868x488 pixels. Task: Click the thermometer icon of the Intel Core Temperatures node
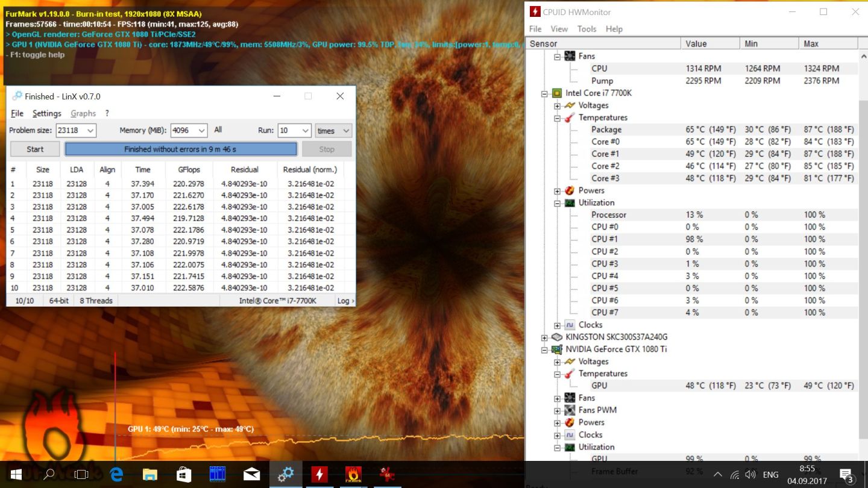tap(570, 117)
